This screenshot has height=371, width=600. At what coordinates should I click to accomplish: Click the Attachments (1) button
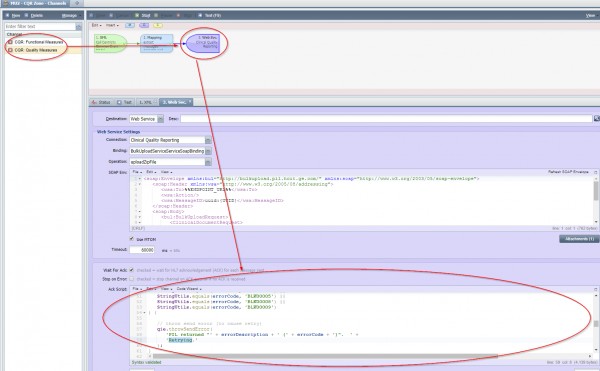(579, 239)
